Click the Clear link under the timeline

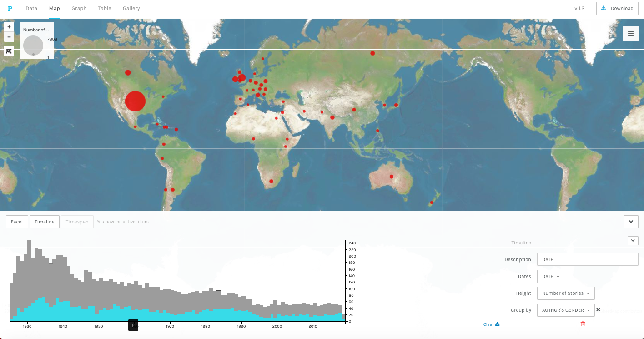(491, 324)
